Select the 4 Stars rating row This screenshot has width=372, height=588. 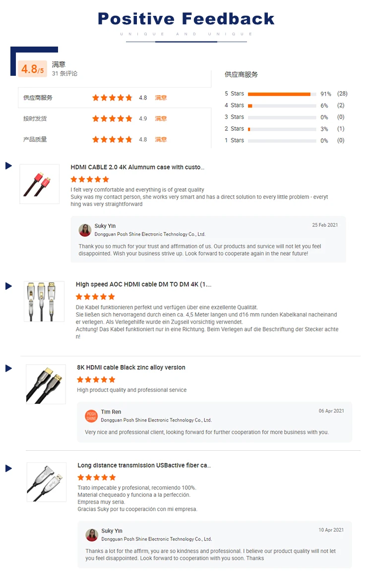click(284, 106)
